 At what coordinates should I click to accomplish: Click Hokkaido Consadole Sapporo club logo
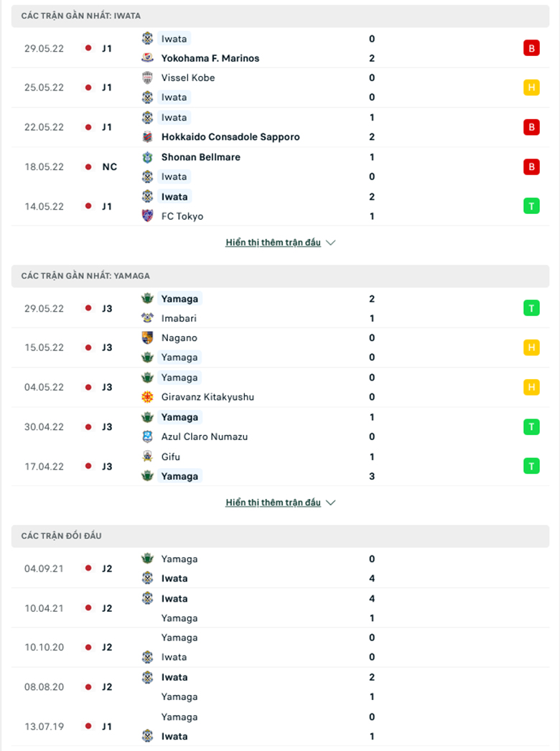point(148,137)
